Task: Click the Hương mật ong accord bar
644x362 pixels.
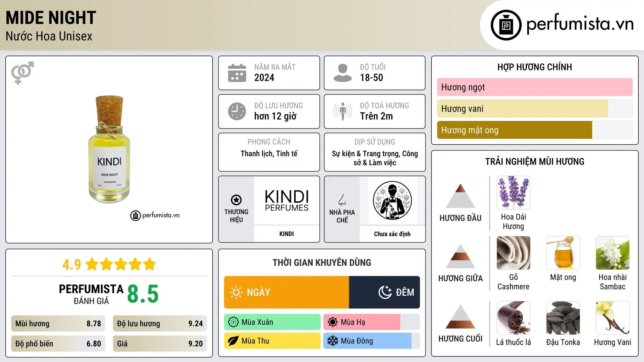Action: click(535, 130)
